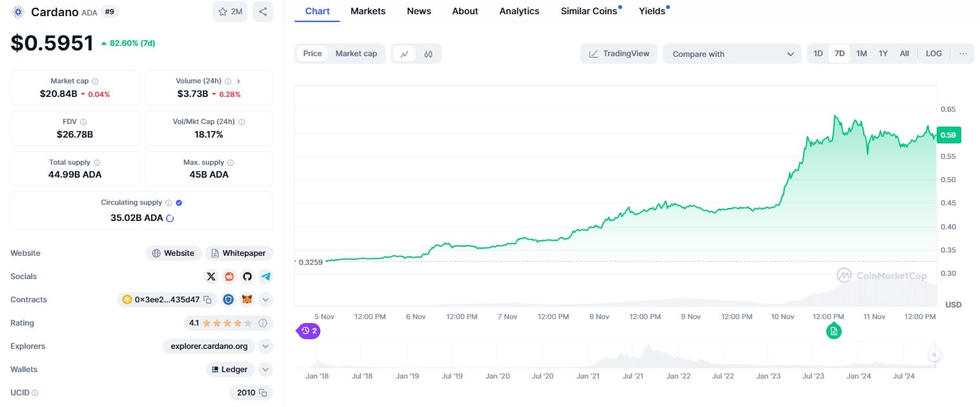Select the Ledger wallet button
The image size is (980, 407).
pos(229,370)
